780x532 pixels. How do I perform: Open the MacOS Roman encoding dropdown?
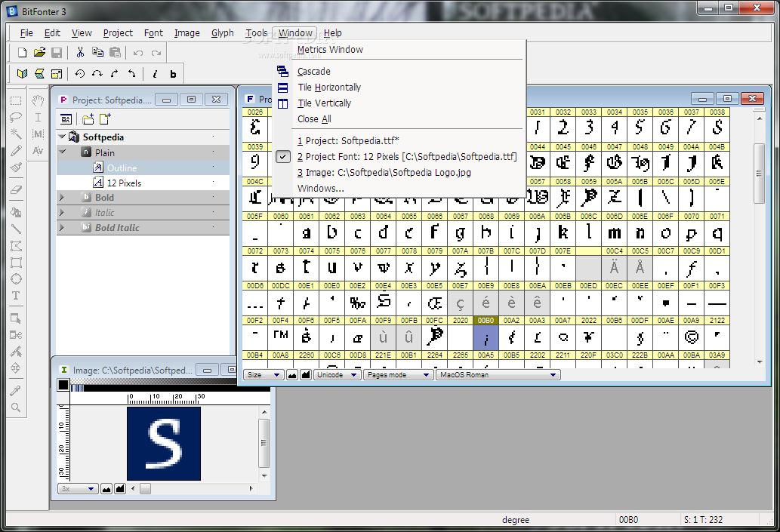pos(498,375)
